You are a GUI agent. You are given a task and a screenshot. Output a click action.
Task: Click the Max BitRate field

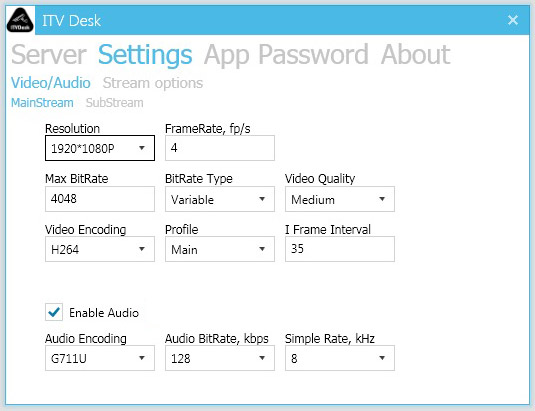pos(100,199)
